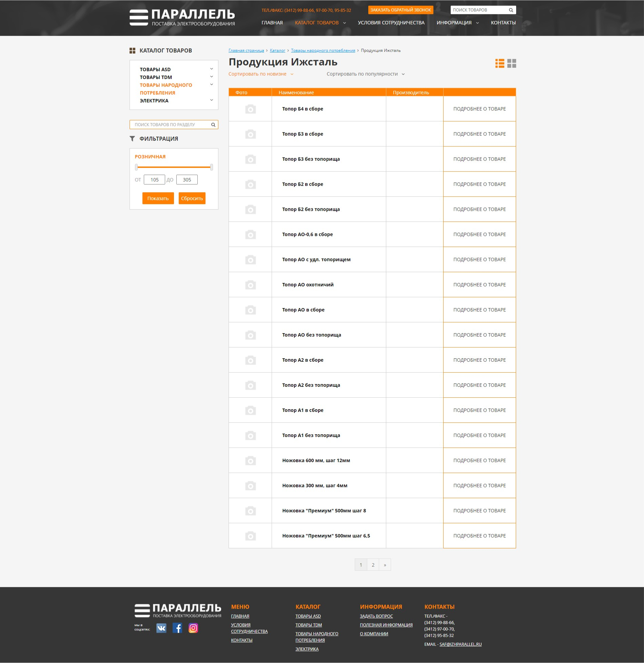Click footer link Полезная информация
The height and width of the screenshot is (663, 644).
[386, 625]
